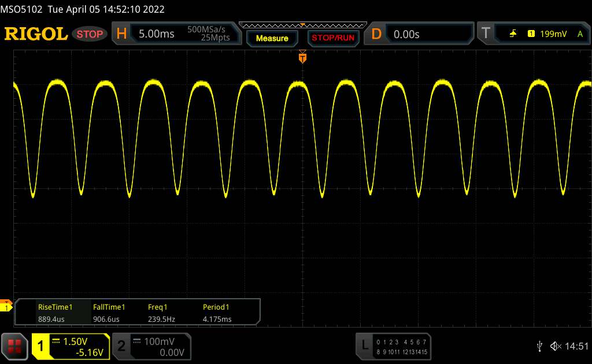Select the 5.00ms timebase value
Viewport: 592px width, 364px height.
tap(156, 34)
